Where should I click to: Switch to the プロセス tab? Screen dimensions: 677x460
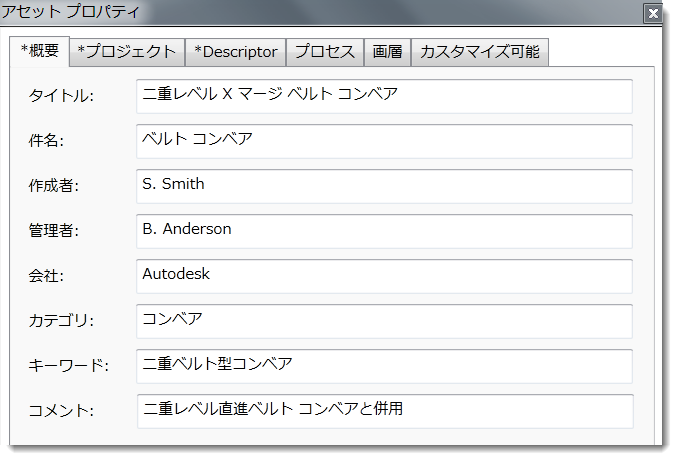click(325, 52)
